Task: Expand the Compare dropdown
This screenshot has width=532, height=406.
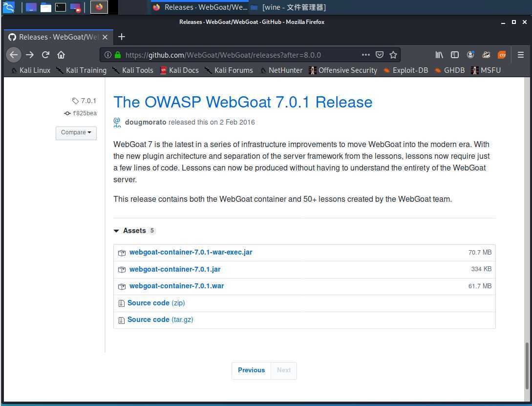Action: tap(76, 132)
